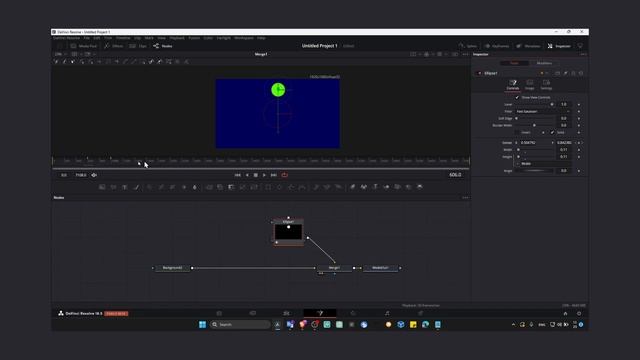This screenshot has width=640, height=360.
Task: Select the MediaOut1 node
Action: 380,268
